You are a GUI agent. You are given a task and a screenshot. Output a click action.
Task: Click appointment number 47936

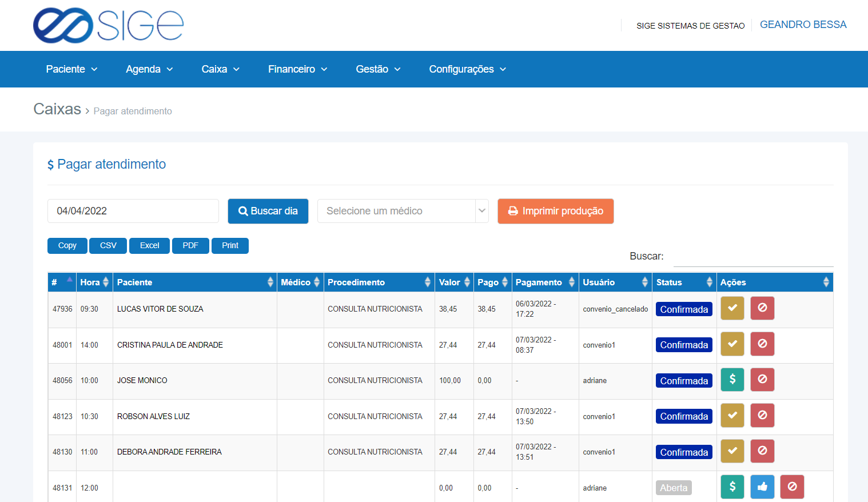[62, 309]
